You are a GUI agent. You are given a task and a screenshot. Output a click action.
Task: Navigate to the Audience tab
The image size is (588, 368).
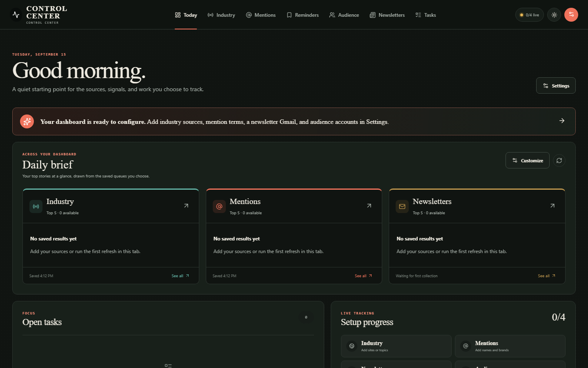coord(344,15)
